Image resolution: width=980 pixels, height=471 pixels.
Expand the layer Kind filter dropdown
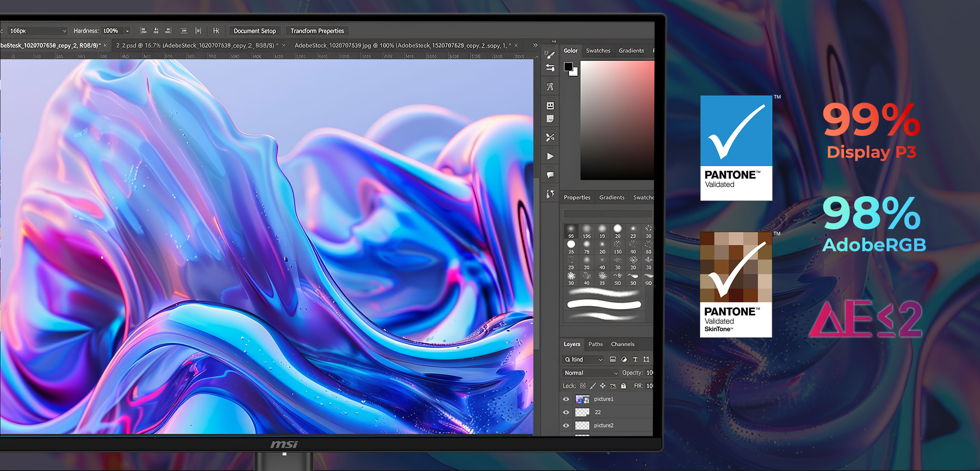[x=583, y=359]
